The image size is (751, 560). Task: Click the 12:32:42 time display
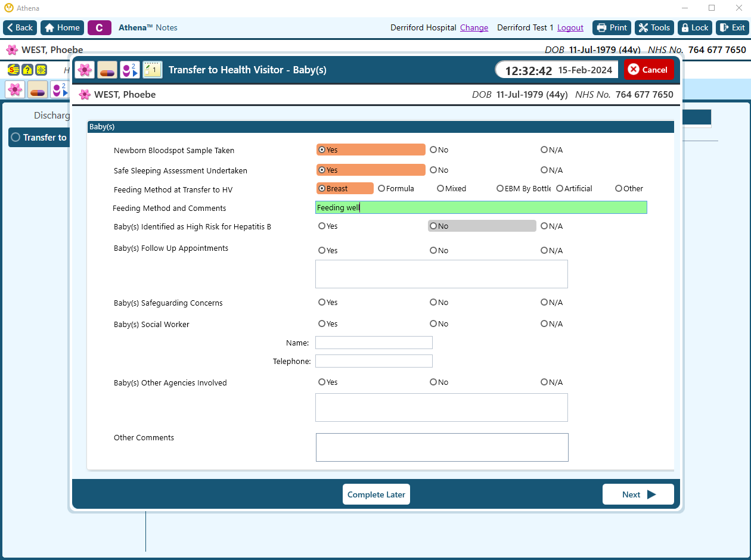pyautogui.click(x=529, y=70)
